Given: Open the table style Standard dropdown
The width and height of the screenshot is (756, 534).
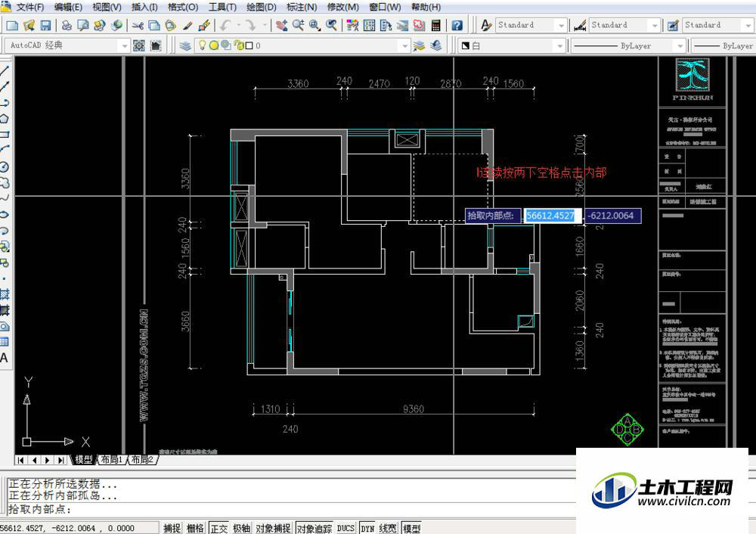Looking at the screenshot, I should [748, 25].
